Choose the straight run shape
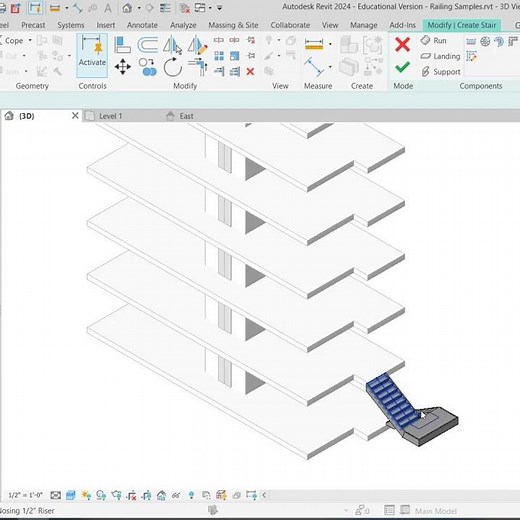 click(x=471, y=41)
